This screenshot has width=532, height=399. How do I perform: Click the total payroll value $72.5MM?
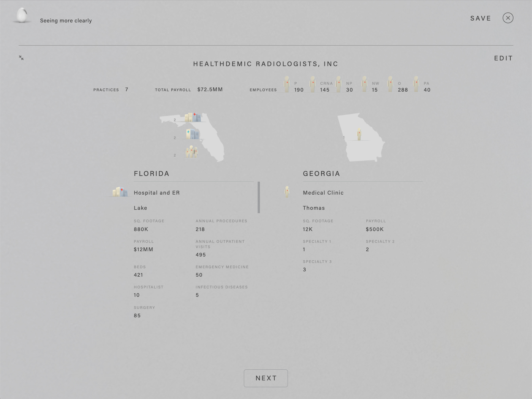[x=210, y=89]
